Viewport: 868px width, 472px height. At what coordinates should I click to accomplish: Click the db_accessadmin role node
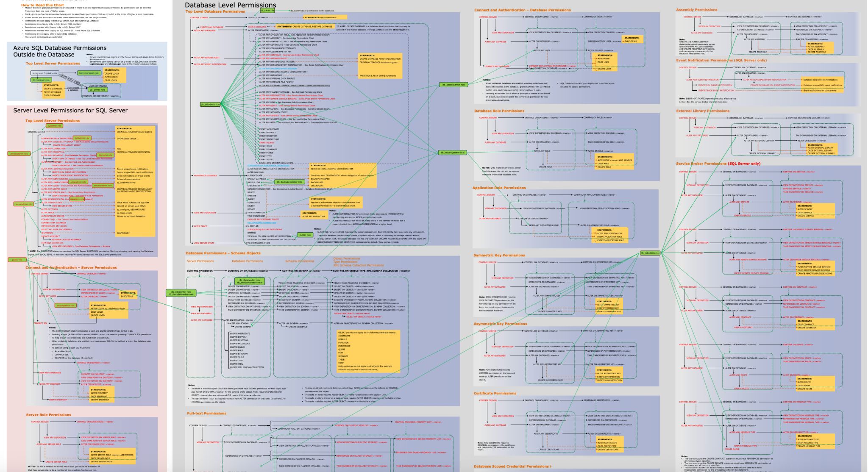coord(453,85)
